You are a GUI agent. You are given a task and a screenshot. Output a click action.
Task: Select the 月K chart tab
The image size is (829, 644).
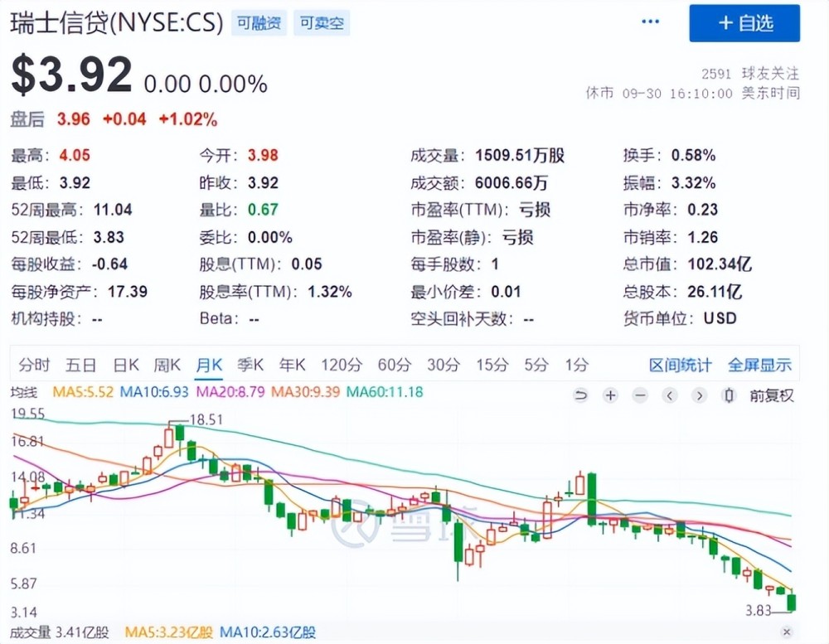(209, 365)
